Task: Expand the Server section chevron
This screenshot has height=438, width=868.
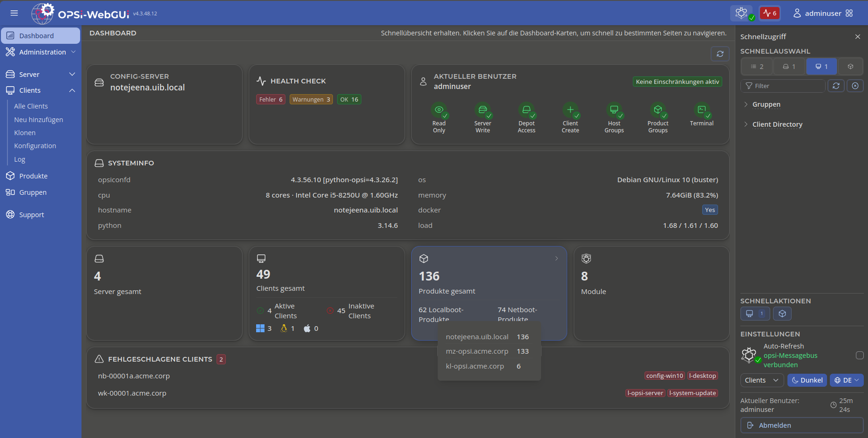Action: pyautogui.click(x=72, y=74)
